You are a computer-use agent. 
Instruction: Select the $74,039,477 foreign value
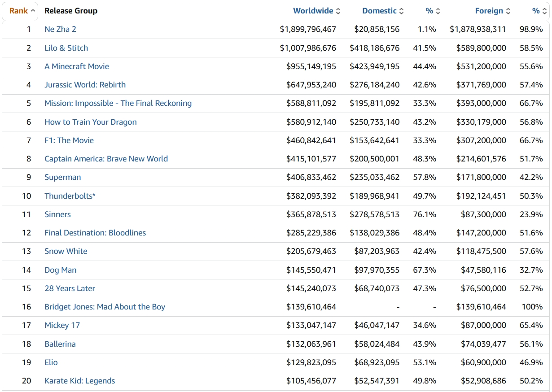[483, 344]
